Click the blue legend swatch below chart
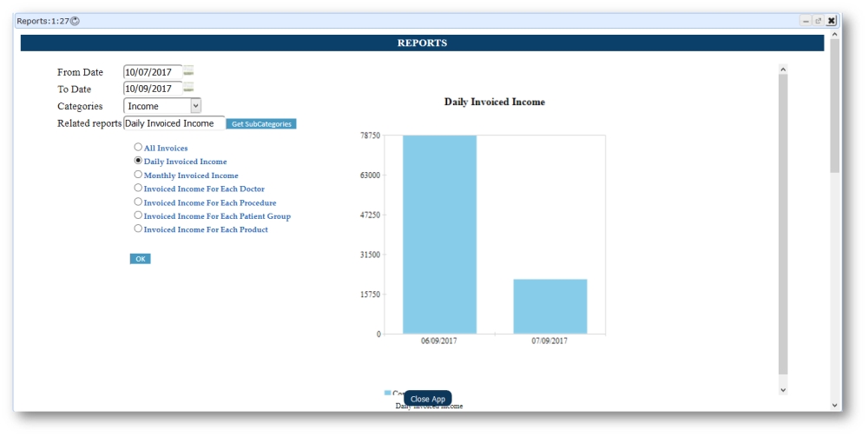Viewport: 868px width, 437px height. click(x=388, y=394)
